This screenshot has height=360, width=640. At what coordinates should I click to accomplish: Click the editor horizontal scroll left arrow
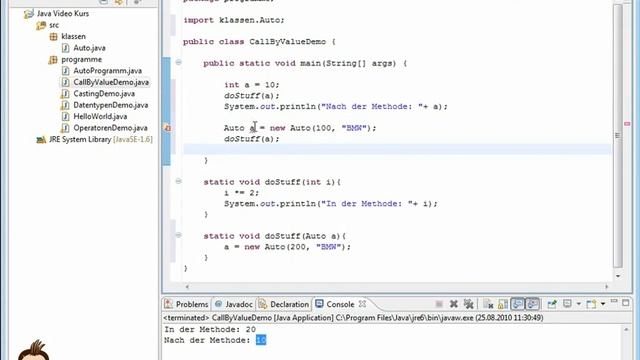click(x=187, y=287)
